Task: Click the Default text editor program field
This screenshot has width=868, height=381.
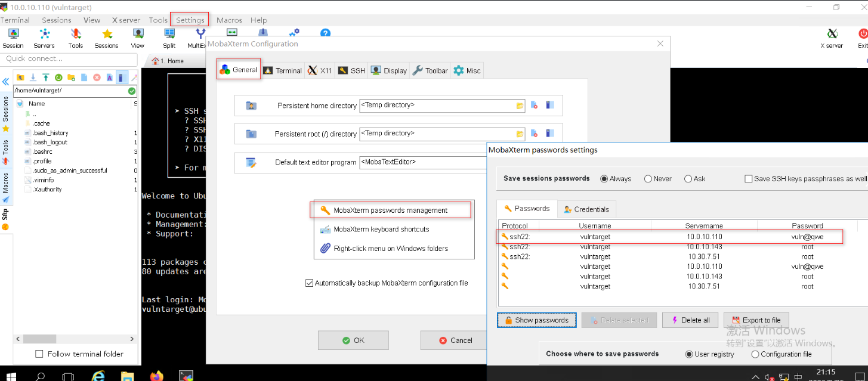Action: coord(423,162)
